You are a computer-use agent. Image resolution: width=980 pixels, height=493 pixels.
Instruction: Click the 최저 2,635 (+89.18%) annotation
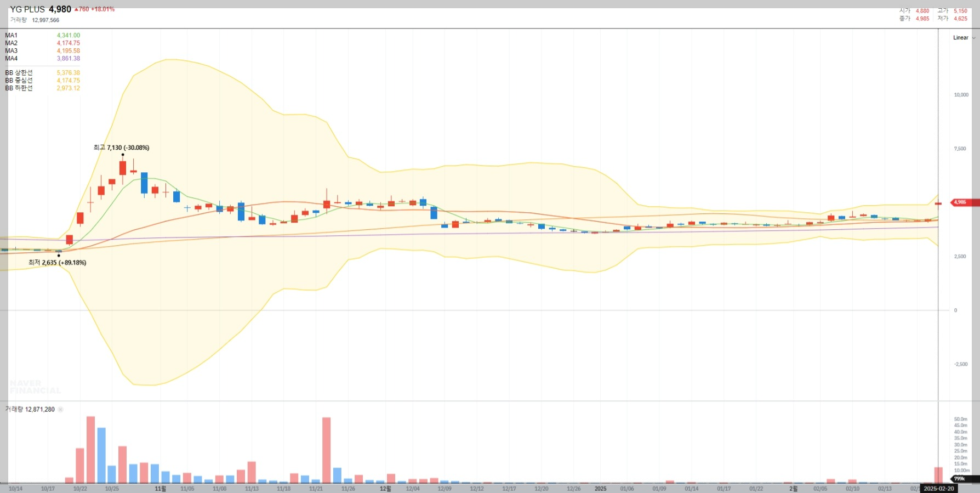click(58, 263)
